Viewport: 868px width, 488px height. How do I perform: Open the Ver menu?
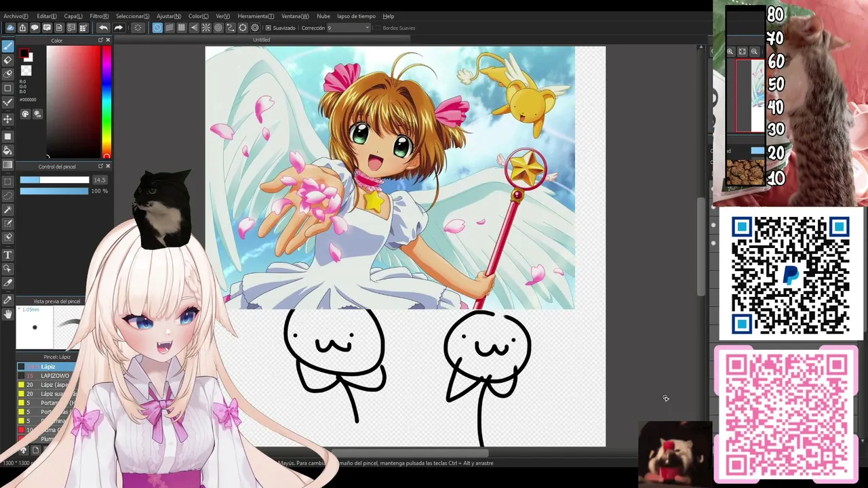click(222, 16)
